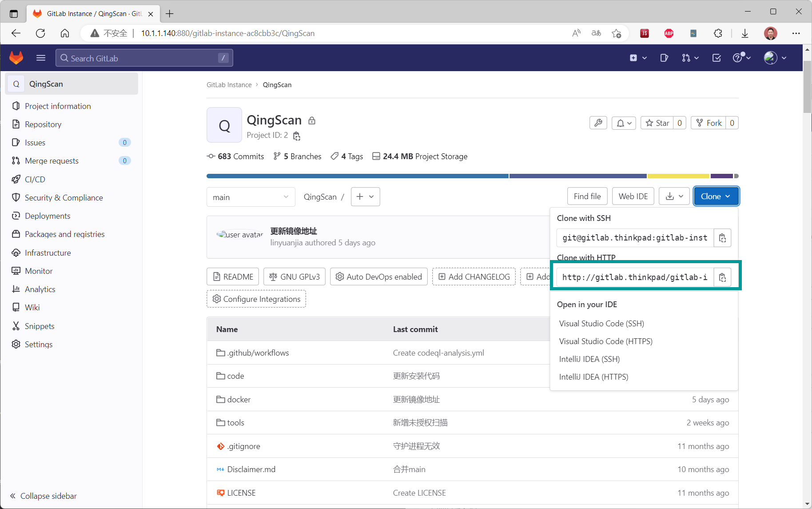Viewport: 812px width, 509px height.
Task: Copy the SSH clone URL
Action: coord(722,238)
